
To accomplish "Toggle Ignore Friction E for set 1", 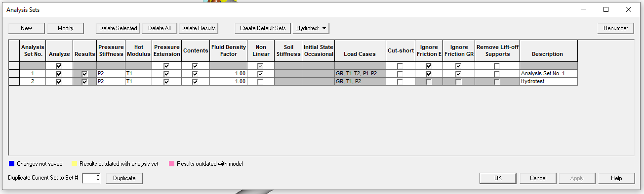I will click(429, 74).
